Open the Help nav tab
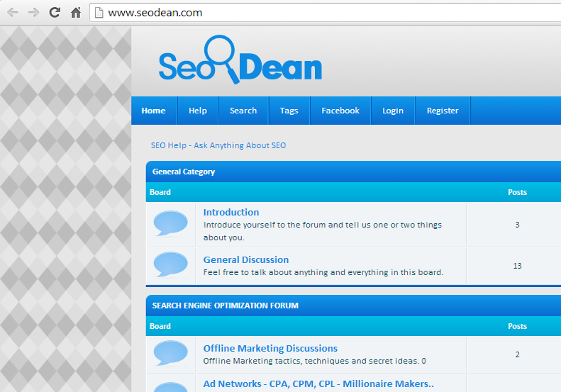The width and height of the screenshot is (561, 392). [x=198, y=111]
